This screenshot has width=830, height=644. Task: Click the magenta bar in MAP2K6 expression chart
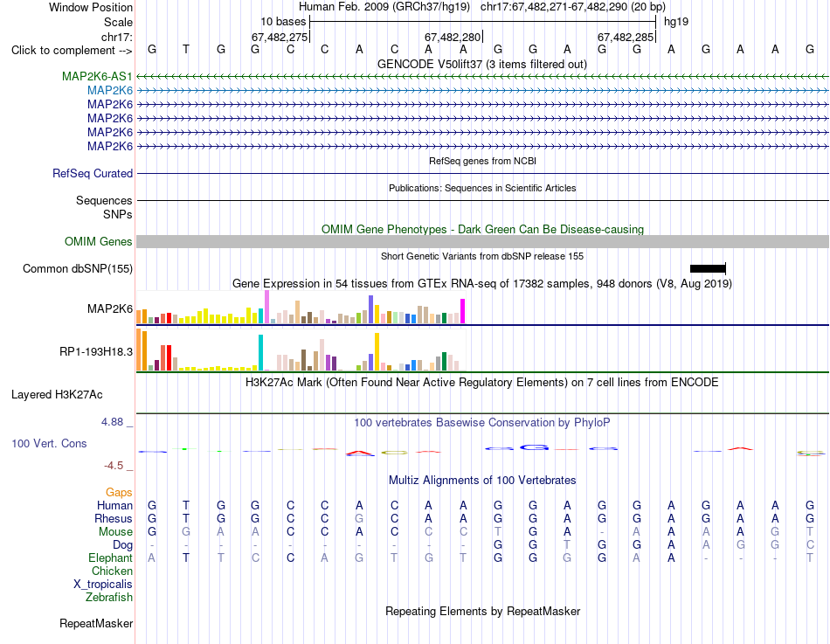[x=463, y=311]
